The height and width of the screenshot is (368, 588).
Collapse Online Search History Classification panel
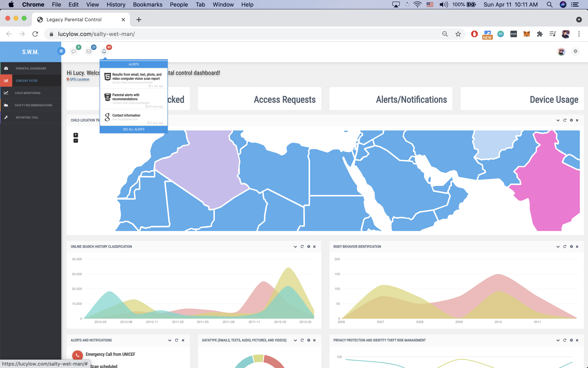pos(295,247)
